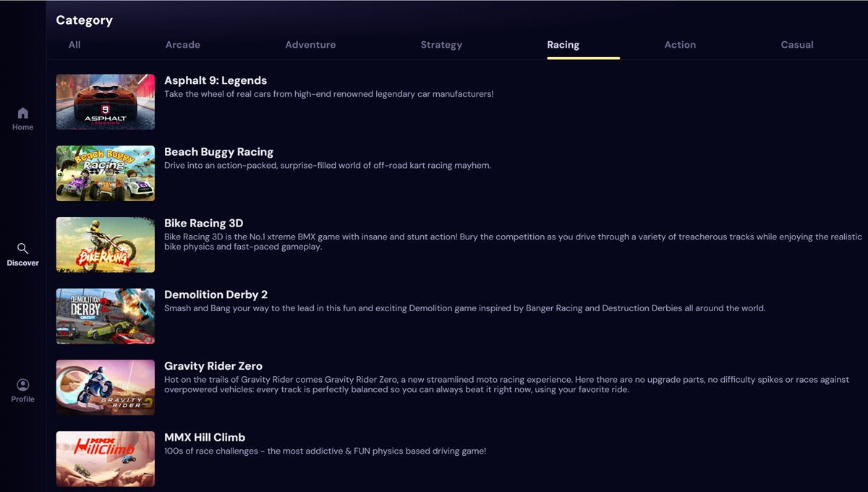Viewport: 868px width, 492px height.
Task: Select the MMX Hill Climb thumbnail
Action: tap(105, 459)
